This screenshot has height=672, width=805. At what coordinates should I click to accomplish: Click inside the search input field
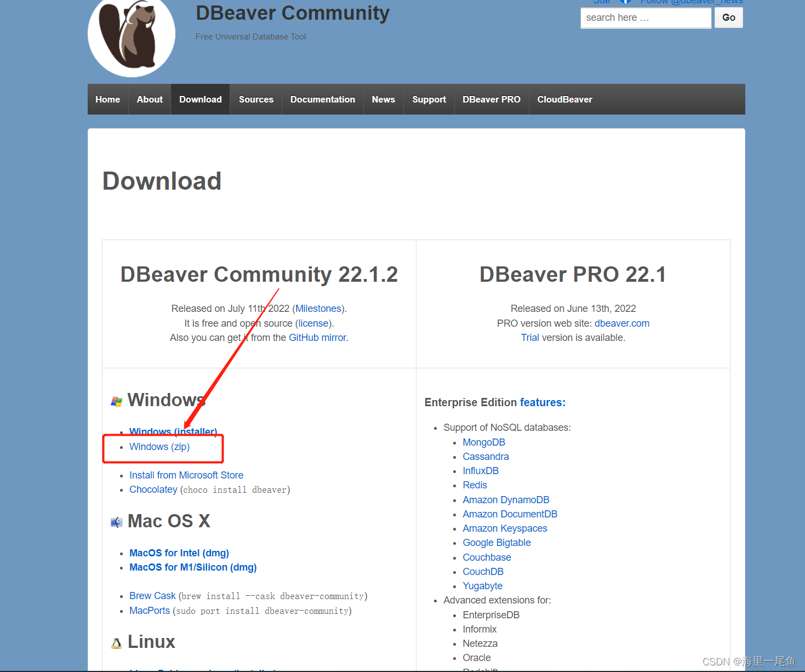(645, 18)
